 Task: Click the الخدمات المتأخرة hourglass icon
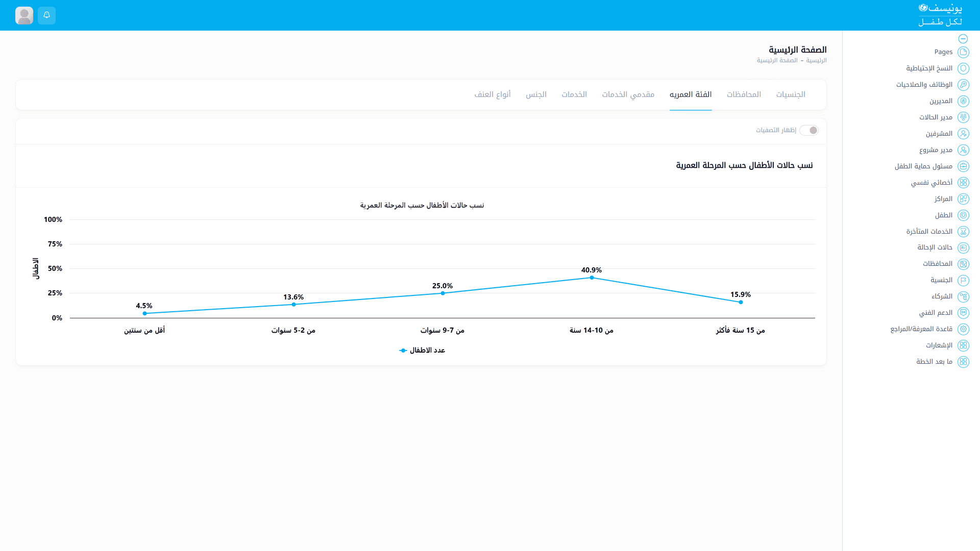click(963, 232)
